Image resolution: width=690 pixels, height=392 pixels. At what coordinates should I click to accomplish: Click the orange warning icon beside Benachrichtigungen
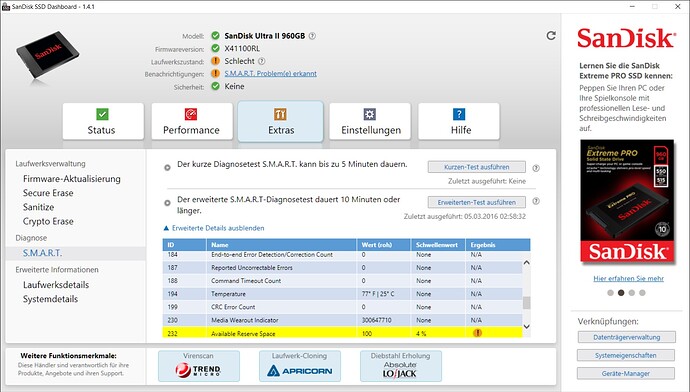(x=215, y=73)
